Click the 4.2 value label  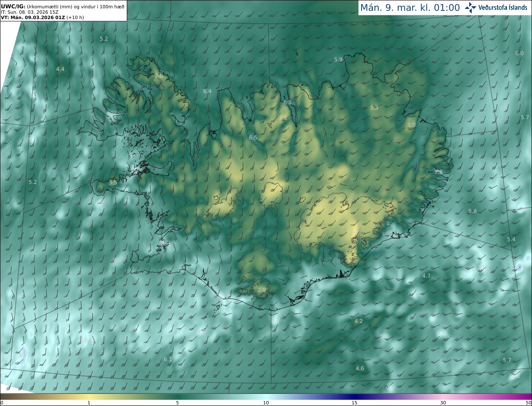[359, 321]
